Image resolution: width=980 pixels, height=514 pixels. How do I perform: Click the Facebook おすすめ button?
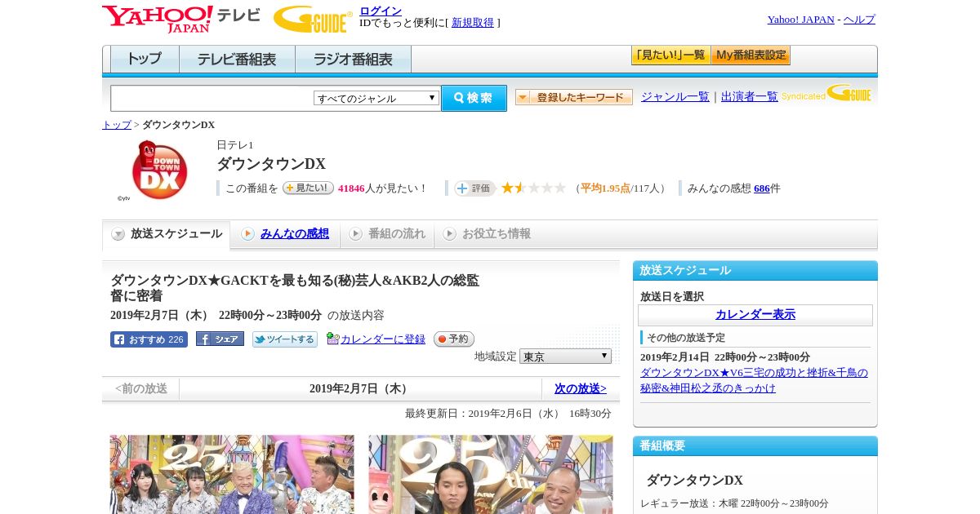click(149, 339)
